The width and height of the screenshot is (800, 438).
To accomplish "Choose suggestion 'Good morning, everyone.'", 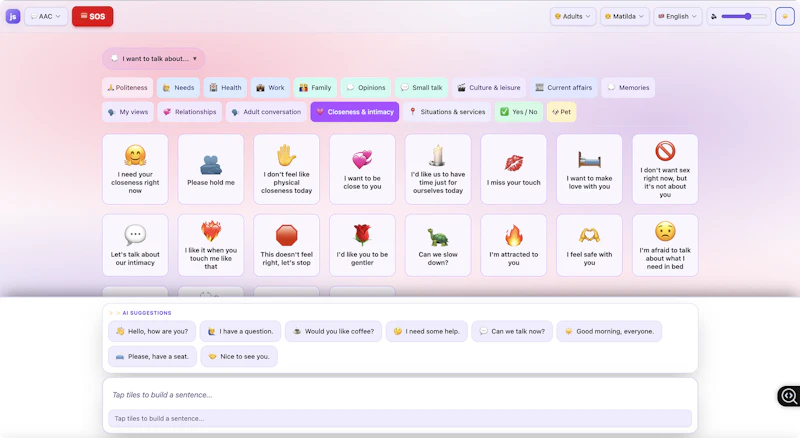I will (609, 331).
